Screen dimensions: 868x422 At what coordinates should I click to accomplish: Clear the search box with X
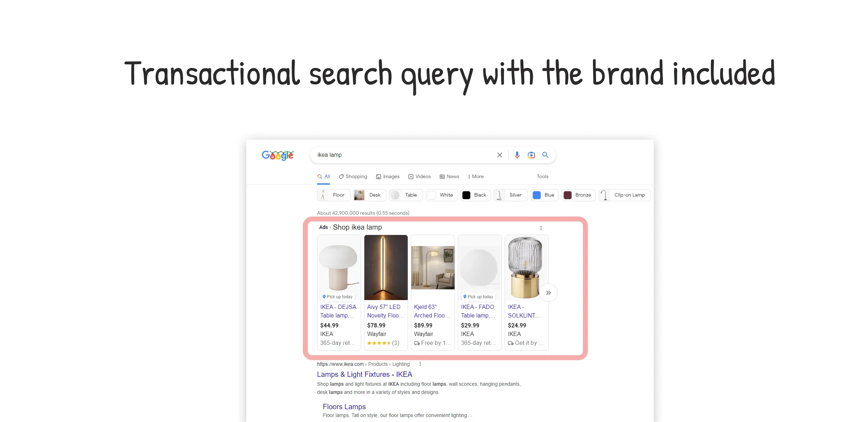coord(499,155)
